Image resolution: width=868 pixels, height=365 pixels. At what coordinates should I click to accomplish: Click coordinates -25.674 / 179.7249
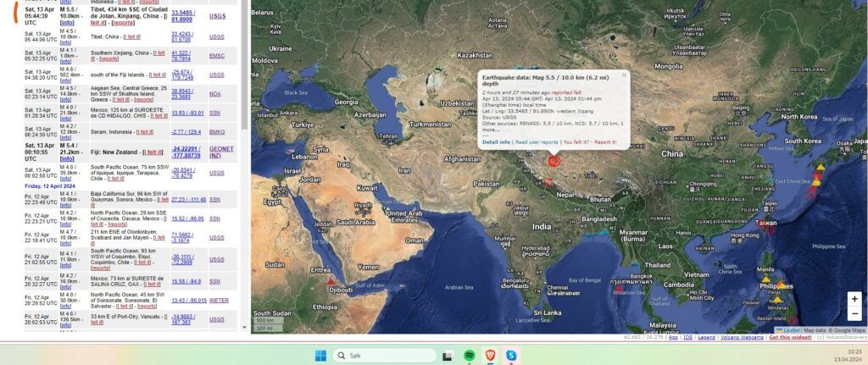click(x=182, y=75)
